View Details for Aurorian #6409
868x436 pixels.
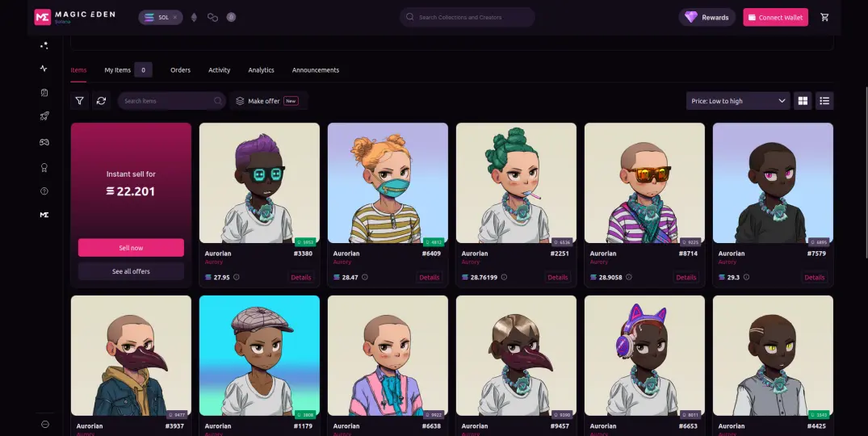coord(430,277)
